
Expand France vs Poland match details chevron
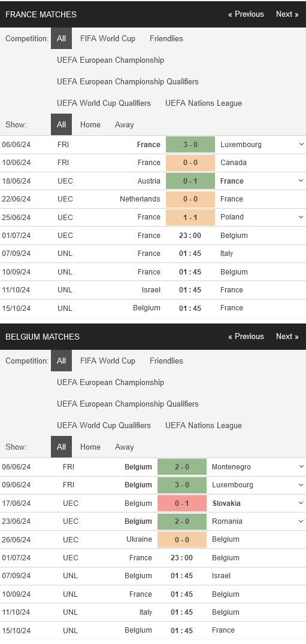point(301,217)
